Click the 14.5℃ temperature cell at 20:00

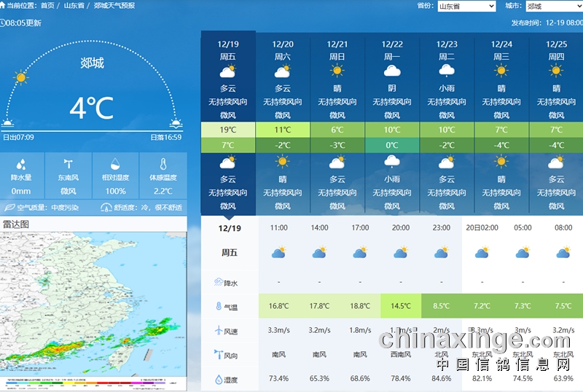click(x=401, y=306)
